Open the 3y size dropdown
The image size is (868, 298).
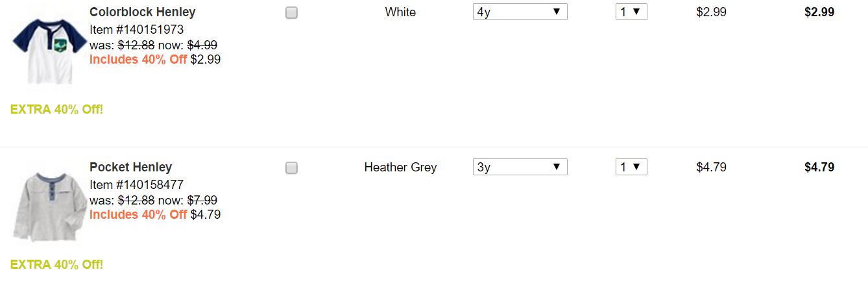click(520, 168)
